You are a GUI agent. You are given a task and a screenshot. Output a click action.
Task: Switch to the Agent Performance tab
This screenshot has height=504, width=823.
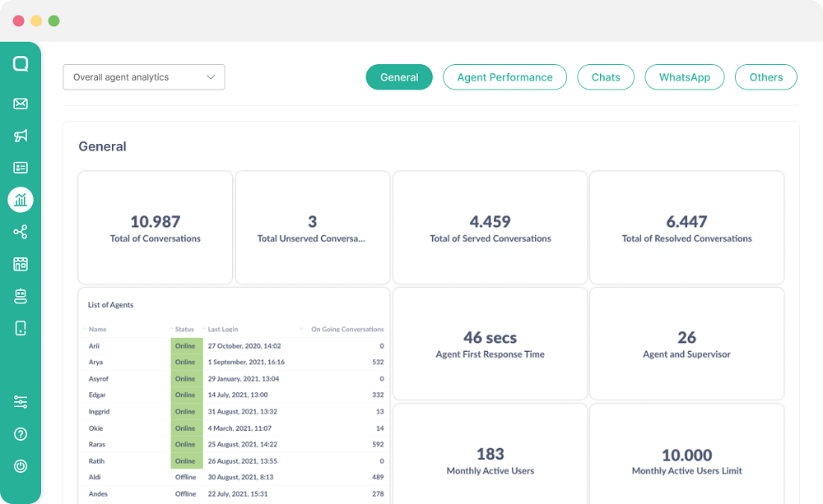(504, 76)
